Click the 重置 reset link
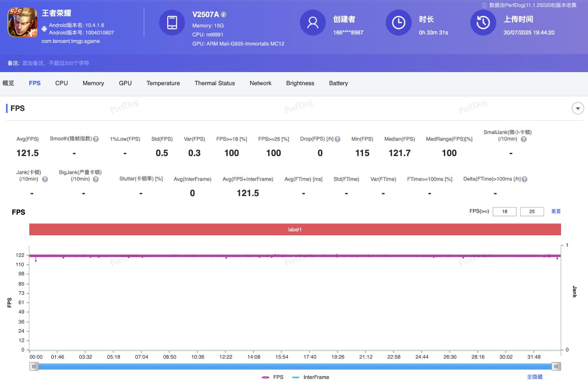The image size is (588, 387). point(556,211)
